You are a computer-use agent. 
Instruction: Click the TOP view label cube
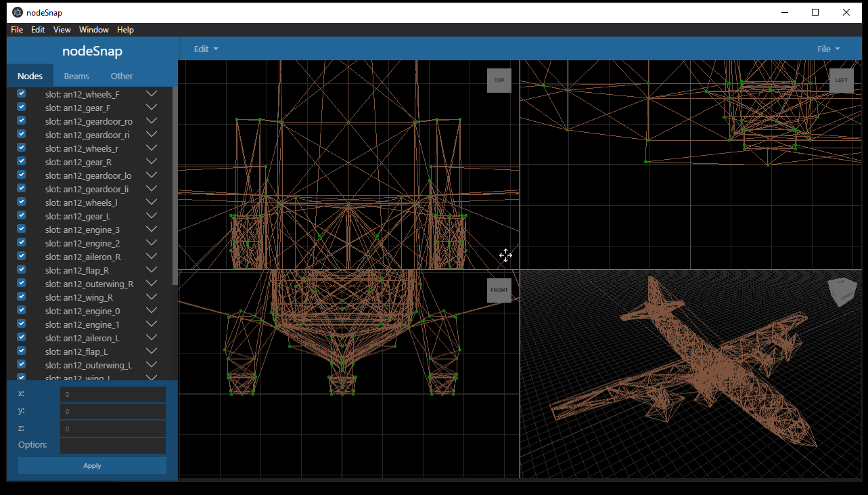pos(499,80)
